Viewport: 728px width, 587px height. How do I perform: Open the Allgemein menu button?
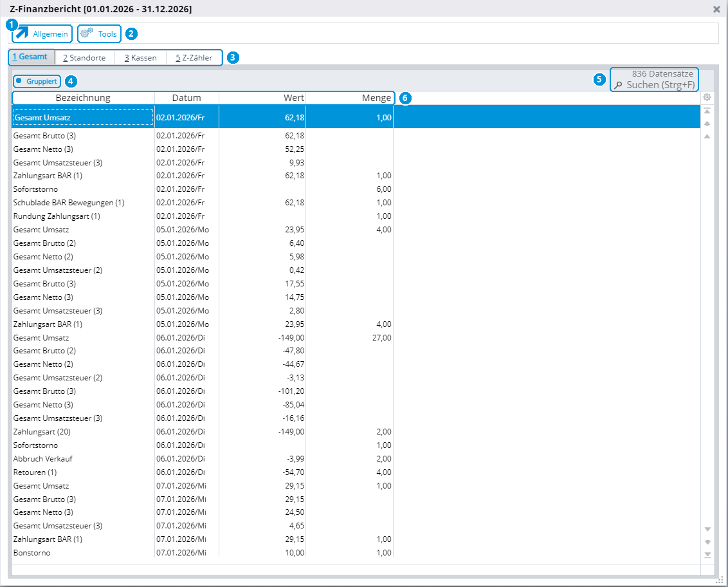pyautogui.click(x=42, y=34)
